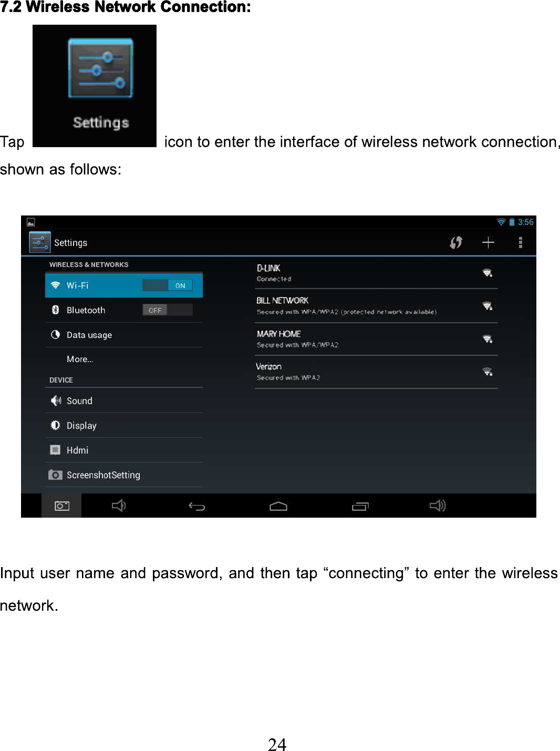Tap the screenshot camera button in navigation bar
Image resolution: width=560 pixels, height=751 pixels.
62,506
